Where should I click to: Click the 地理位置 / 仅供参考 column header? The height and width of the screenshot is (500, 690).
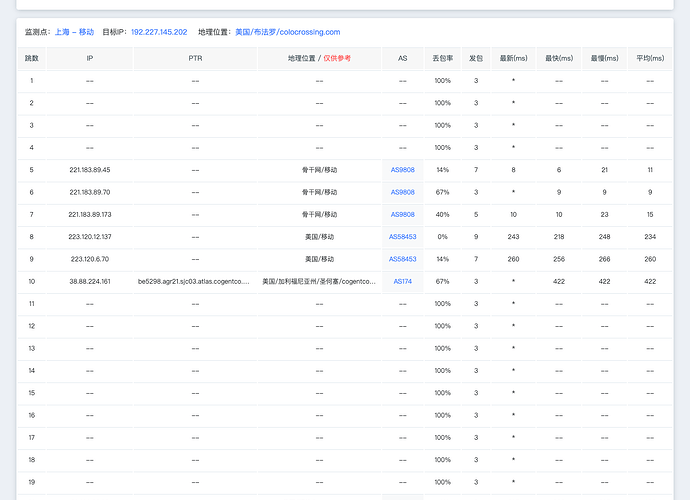pos(319,59)
